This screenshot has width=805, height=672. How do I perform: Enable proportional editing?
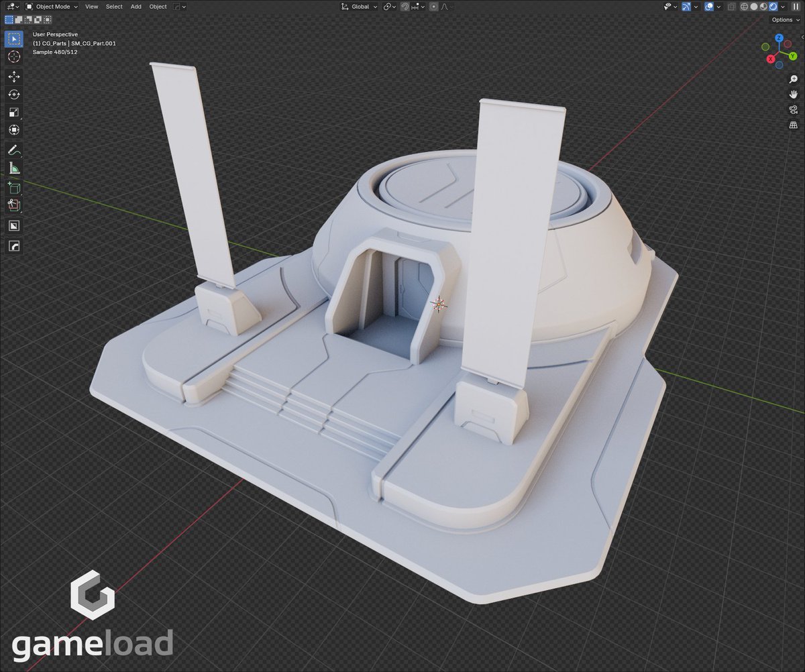(434, 7)
